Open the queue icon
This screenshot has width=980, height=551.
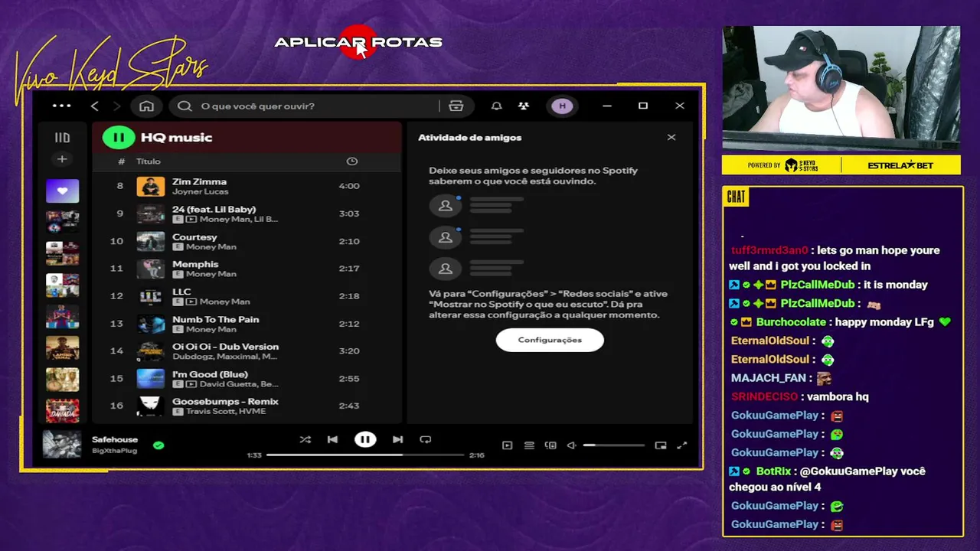click(x=529, y=445)
